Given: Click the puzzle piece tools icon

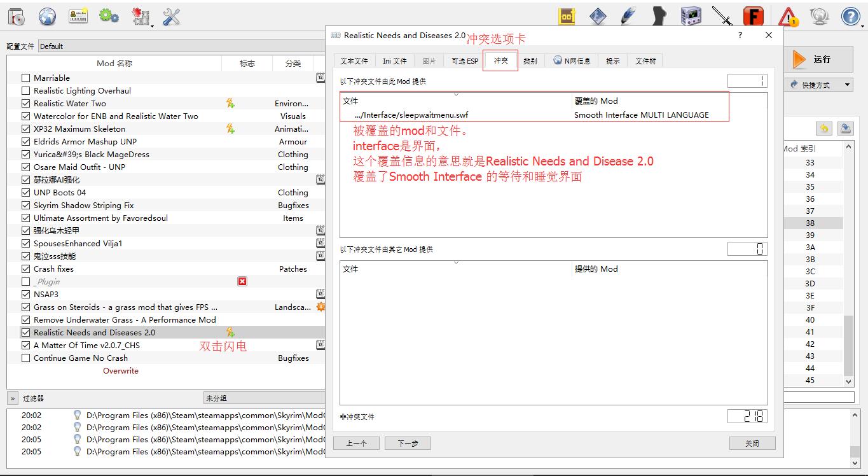Looking at the screenshot, I should coord(141,17).
